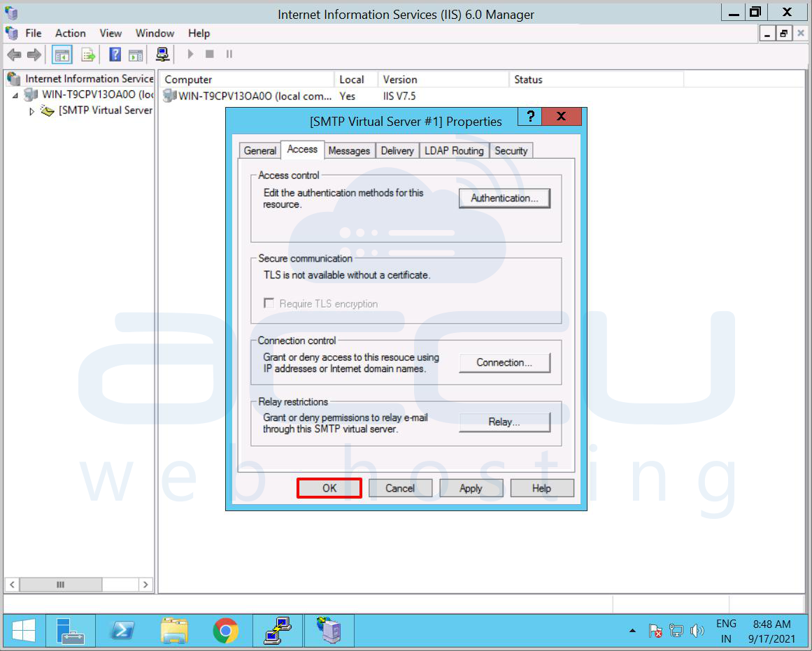Click OK in the Properties dialog
The image size is (812, 651).
[x=329, y=488]
